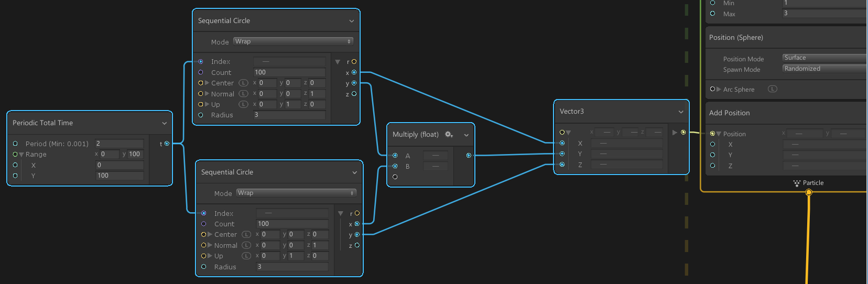The height and width of the screenshot is (284, 868).
Task: Click the orange Particle flow output port
Action: coord(809,192)
